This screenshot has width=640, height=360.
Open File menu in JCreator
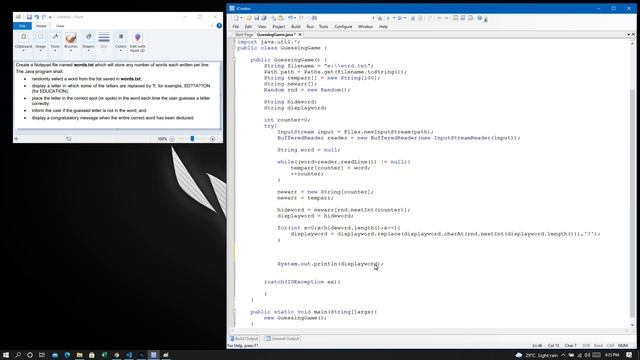tap(236, 27)
